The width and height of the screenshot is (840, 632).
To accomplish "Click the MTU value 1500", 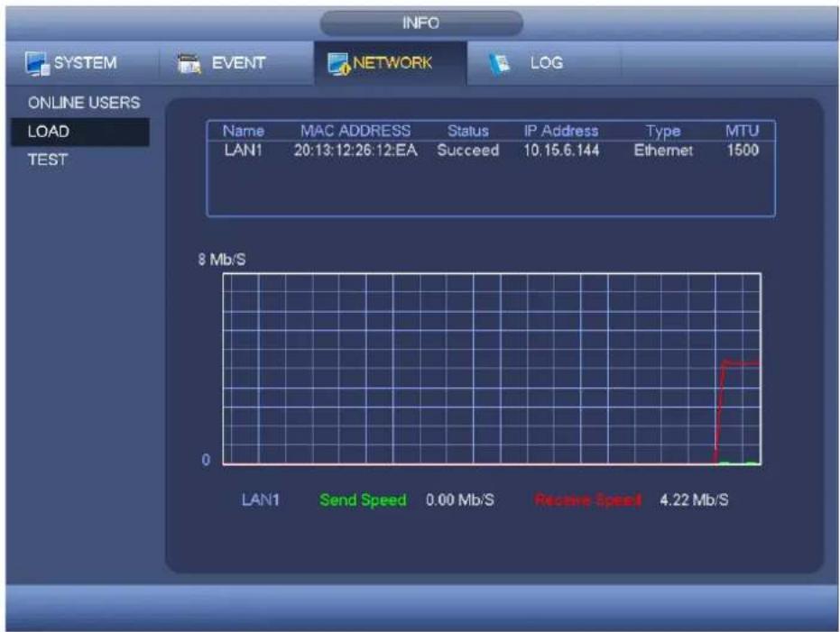I will point(743,150).
